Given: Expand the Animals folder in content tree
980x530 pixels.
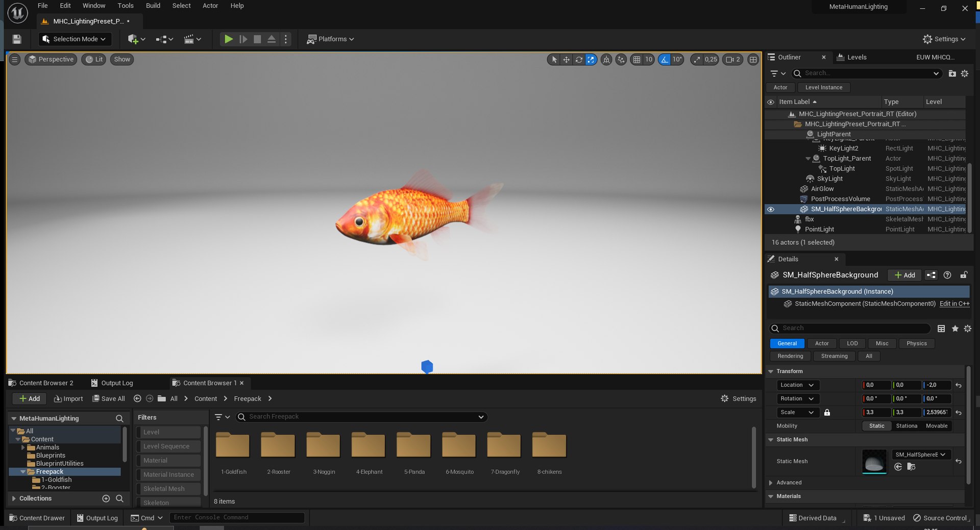Looking at the screenshot, I should pyautogui.click(x=23, y=447).
